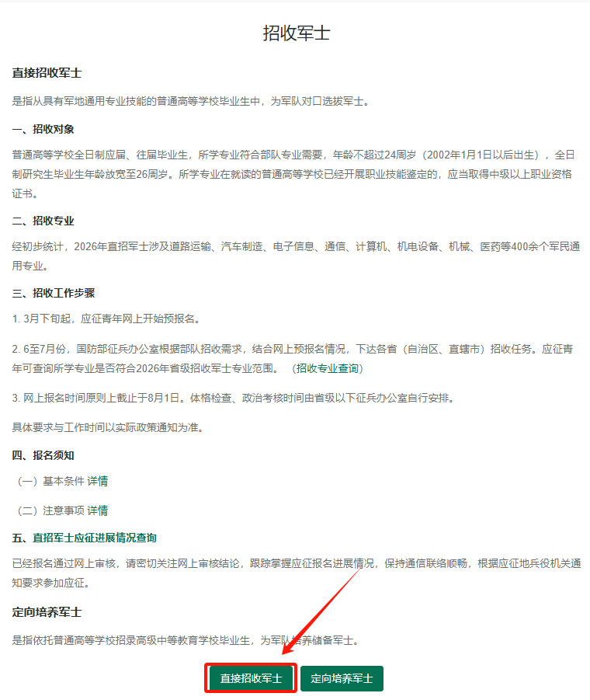Click the 一、招收对象 heading
590x700 pixels.
point(43,129)
